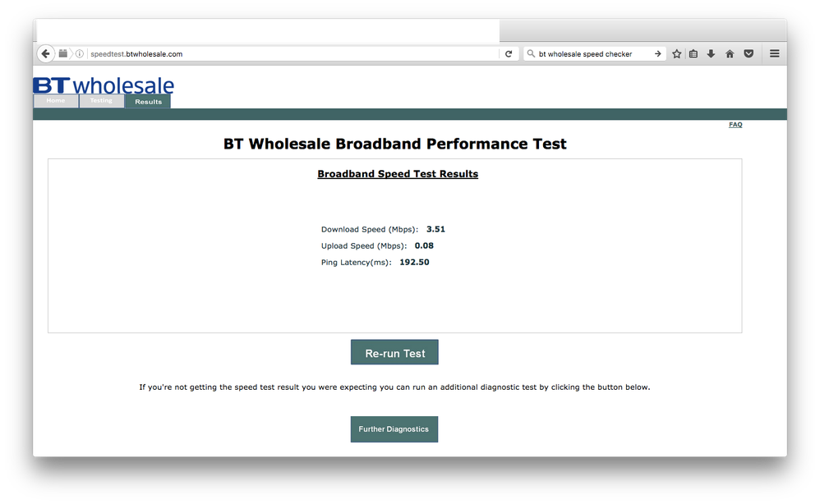
Task: Open the bookmarks list icon
Action: 693,54
